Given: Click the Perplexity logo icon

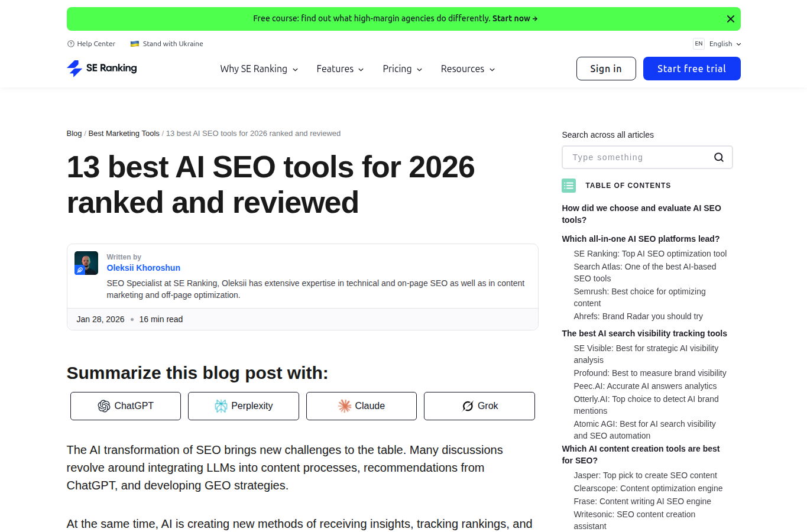Looking at the screenshot, I should point(221,406).
